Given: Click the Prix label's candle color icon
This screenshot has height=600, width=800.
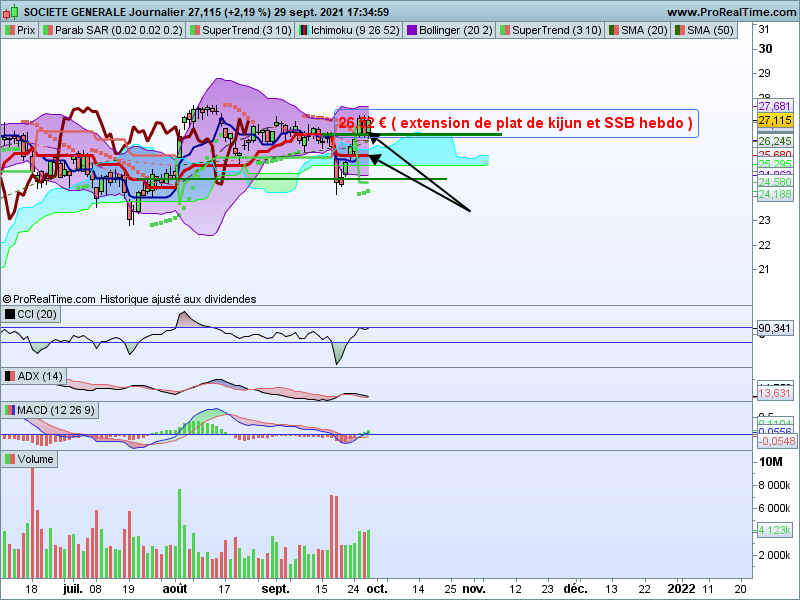Looking at the screenshot, I should pos(9,30).
